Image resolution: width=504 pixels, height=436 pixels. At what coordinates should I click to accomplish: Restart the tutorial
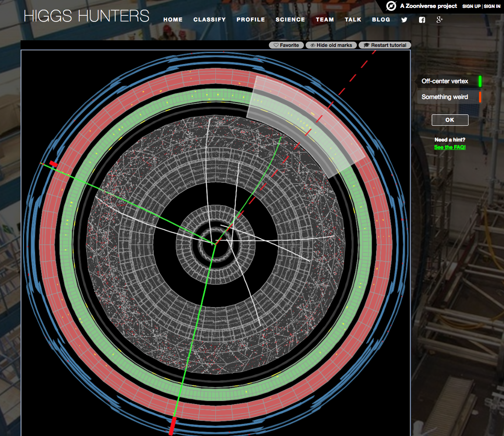(x=385, y=45)
